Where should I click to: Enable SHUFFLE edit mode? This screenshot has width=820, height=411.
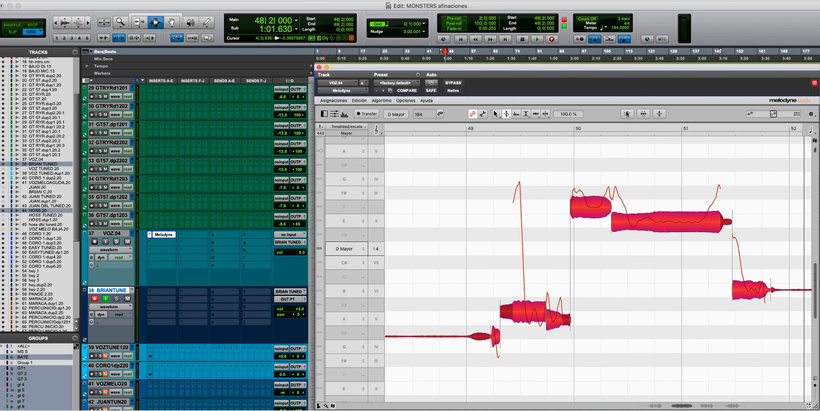tap(12, 25)
